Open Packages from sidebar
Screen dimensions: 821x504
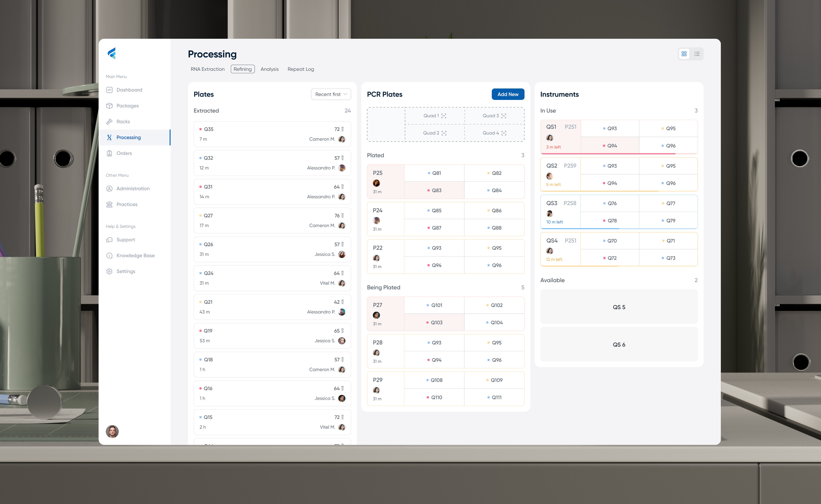(x=127, y=106)
